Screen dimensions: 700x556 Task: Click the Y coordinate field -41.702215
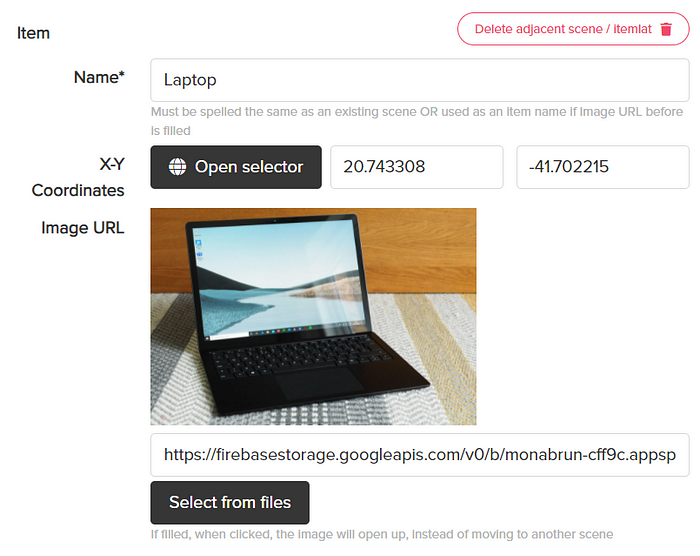(603, 167)
